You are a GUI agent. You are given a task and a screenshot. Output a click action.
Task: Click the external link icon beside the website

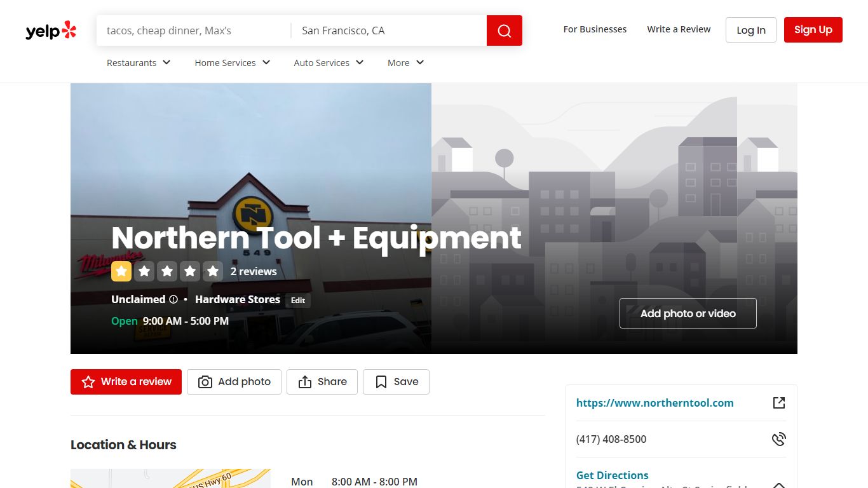(779, 403)
